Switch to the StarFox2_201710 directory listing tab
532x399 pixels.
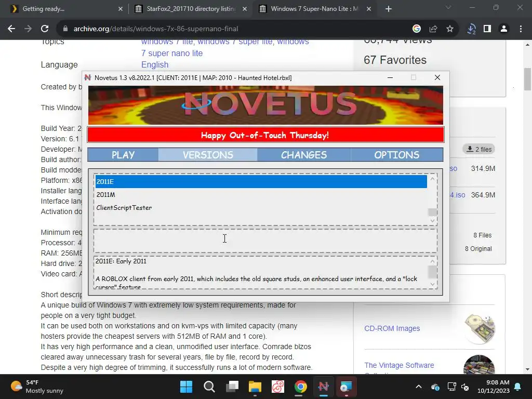point(191,9)
